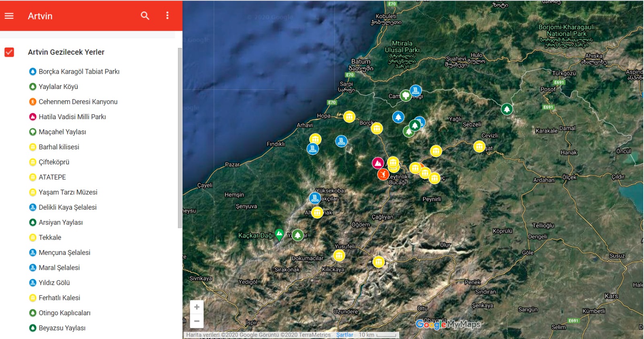Open the three-dot more options menu
This screenshot has height=339, width=644.
pos(167,16)
